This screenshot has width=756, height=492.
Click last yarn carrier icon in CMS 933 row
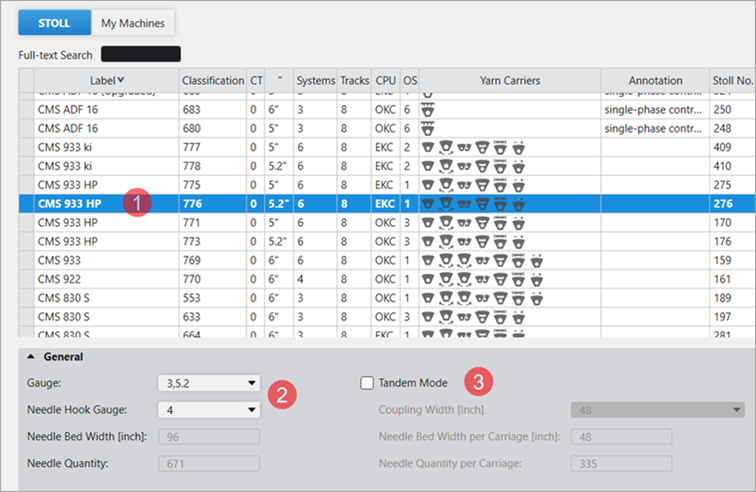pos(537,260)
